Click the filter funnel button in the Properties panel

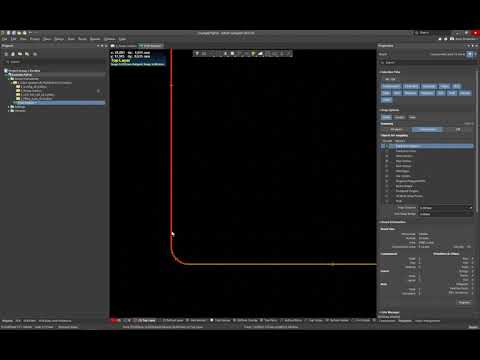pyautogui.click(x=469, y=54)
